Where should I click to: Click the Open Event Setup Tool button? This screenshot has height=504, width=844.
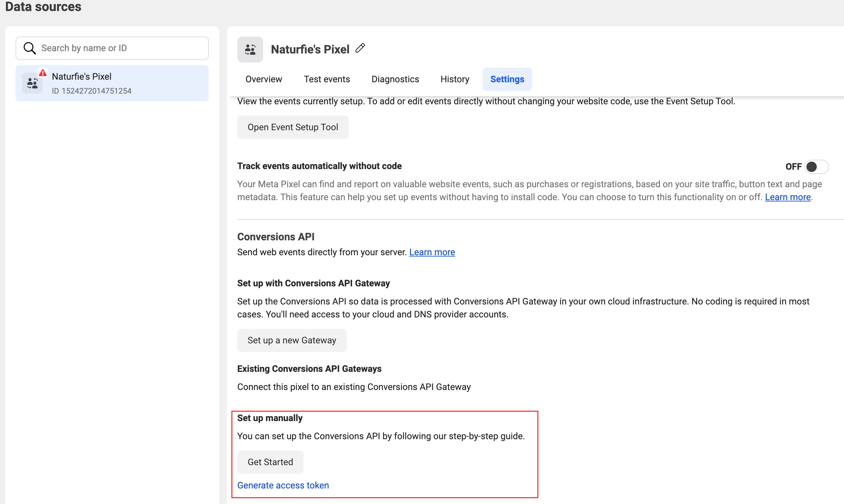tap(293, 127)
